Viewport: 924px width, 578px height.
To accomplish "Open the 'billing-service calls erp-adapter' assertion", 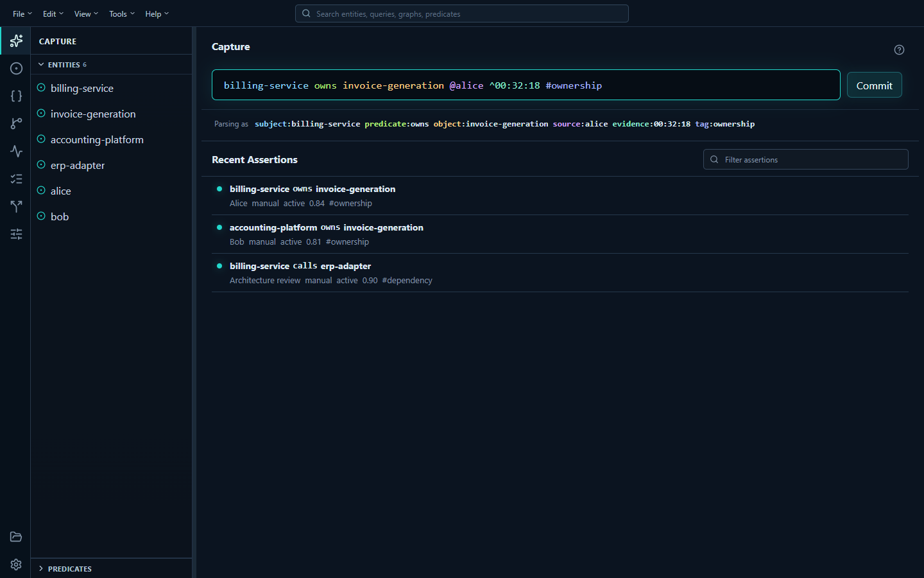I will [560, 273].
